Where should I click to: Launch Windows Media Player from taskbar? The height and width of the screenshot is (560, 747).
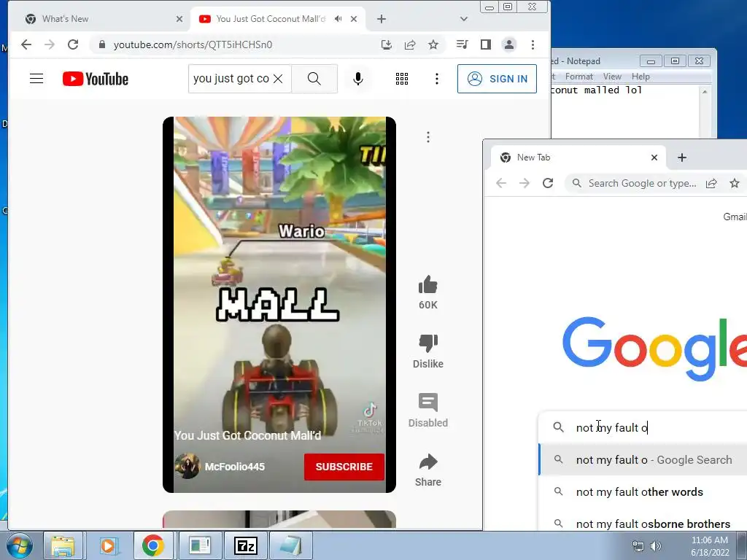click(x=108, y=545)
